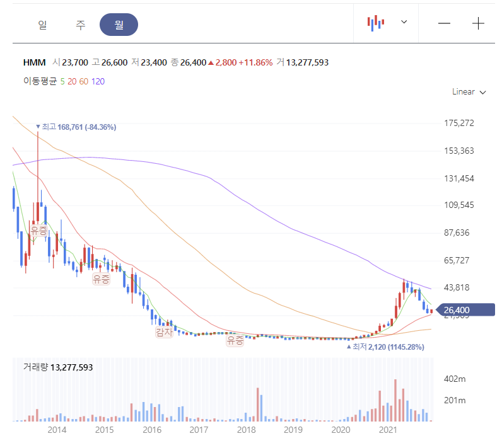Viewport: 502px width, 448px height.
Task: Click the 2020 label on time axis
Action: tap(341, 430)
